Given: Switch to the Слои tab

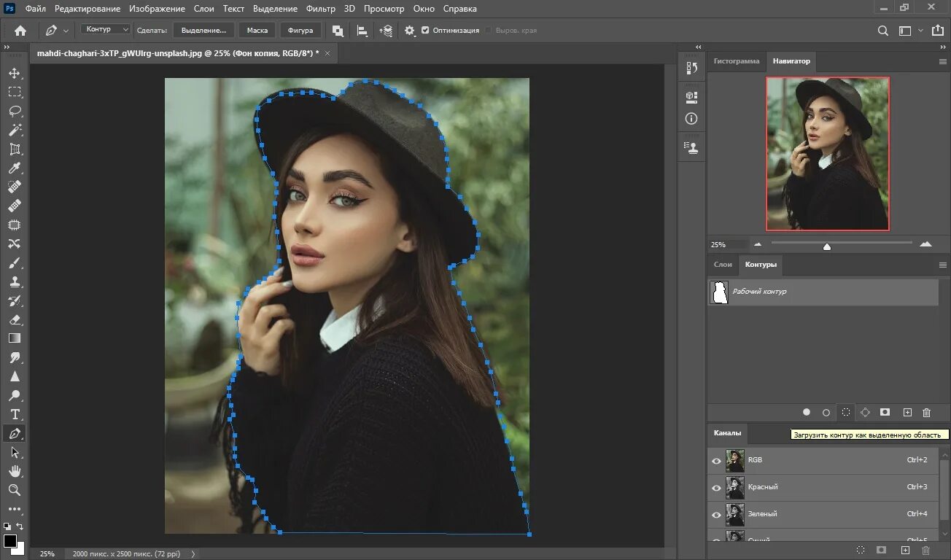Looking at the screenshot, I should [x=723, y=265].
